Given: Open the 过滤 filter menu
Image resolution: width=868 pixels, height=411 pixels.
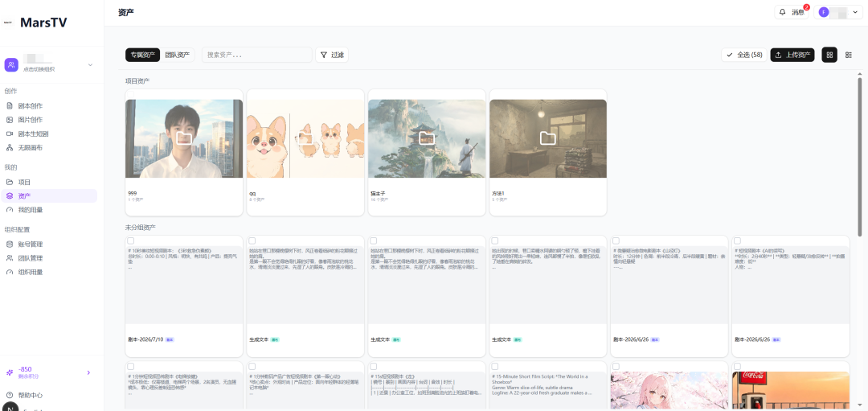Looking at the screenshot, I should 332,55.
